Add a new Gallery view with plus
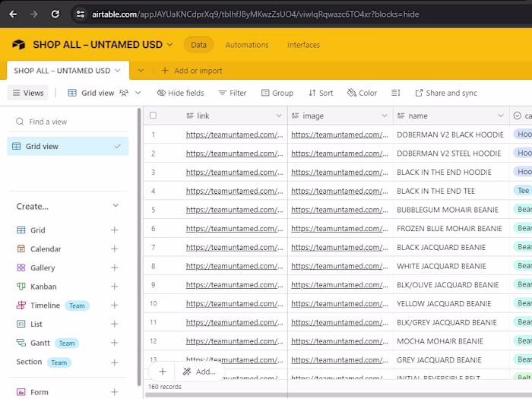The image size is (532, 399). [x=114, y=268]
